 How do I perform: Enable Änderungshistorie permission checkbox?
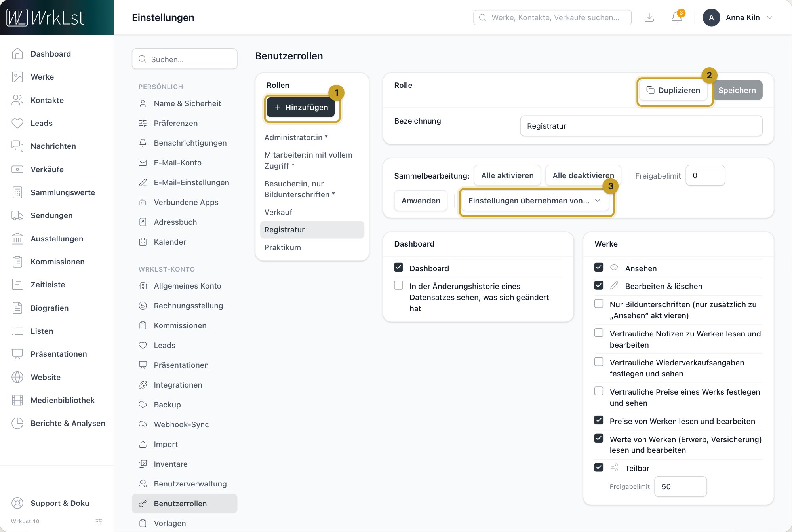(x=399, y=285)
